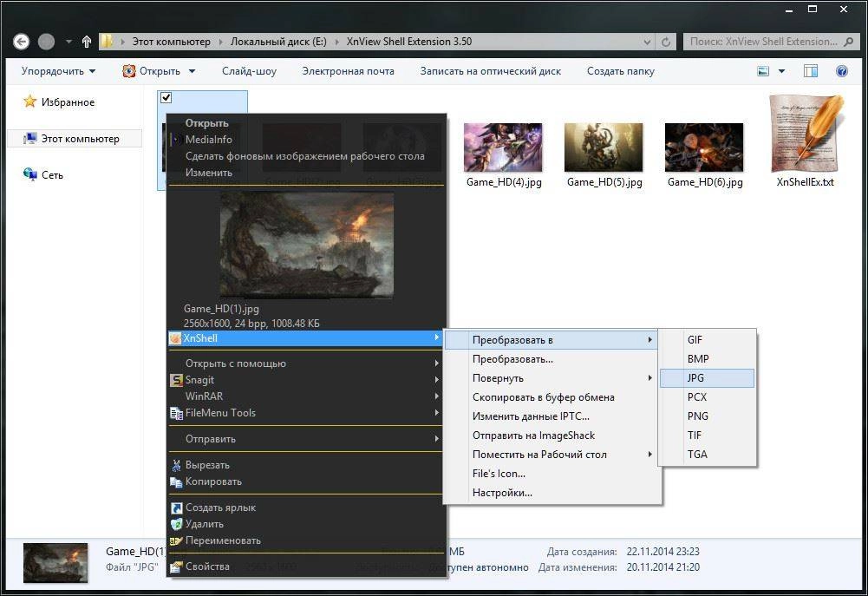868x596 pixels.
Task: Select the Game_HD(4).jpg thumbnail
Action: coord(503,147)
